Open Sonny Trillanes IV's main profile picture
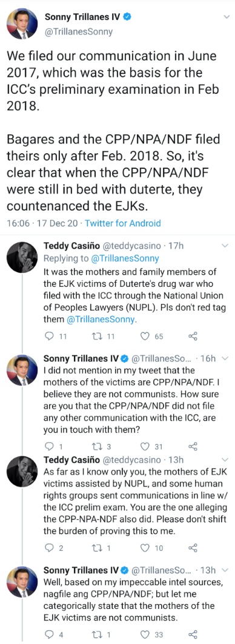This screenshot has height=644, width=235. (x=21, y=24)
